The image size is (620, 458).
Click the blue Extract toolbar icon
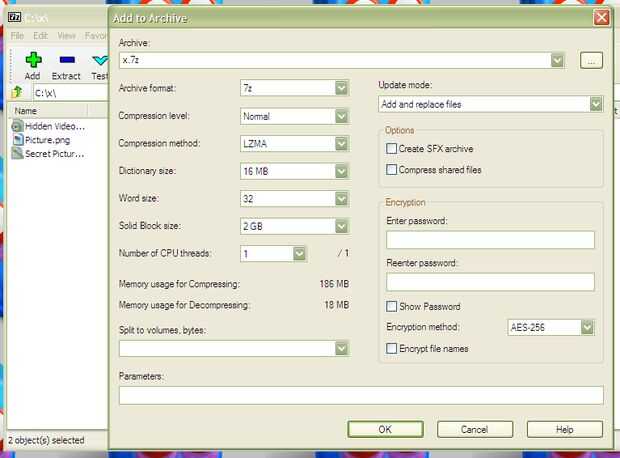[x=67, y=60]
